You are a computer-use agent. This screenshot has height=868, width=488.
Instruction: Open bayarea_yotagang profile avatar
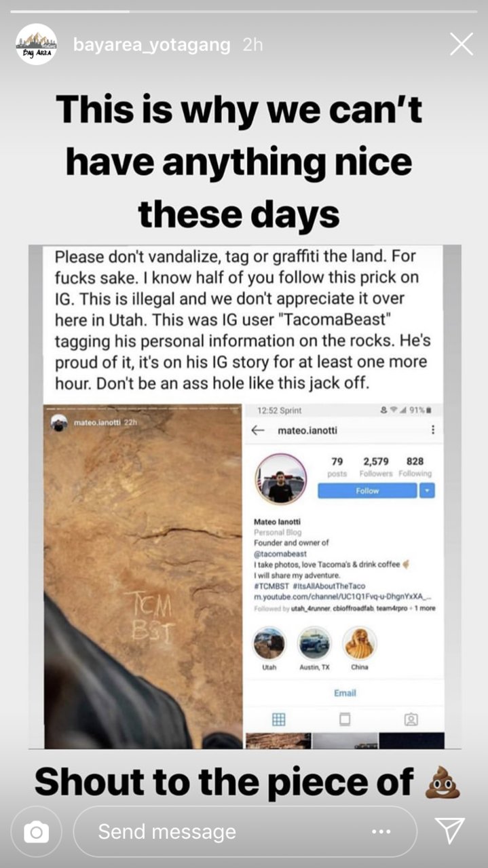click(x=36, y=45)
